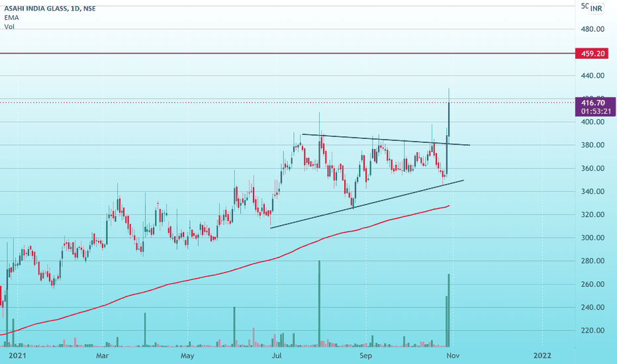Select the upper descending trendline
The image size is (617, 364).
point(385,140)
